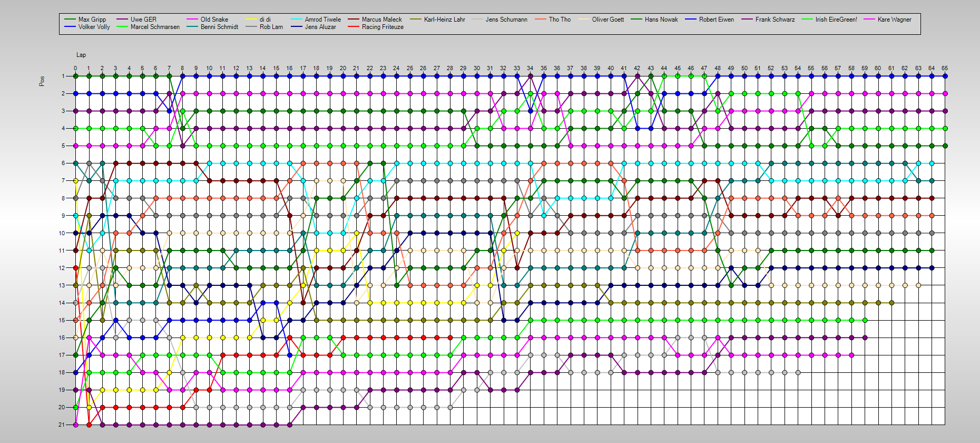Click the Irish EireGreen! legend label
Viewport: 980px width, 443px height.
click(x=836, y=20)
